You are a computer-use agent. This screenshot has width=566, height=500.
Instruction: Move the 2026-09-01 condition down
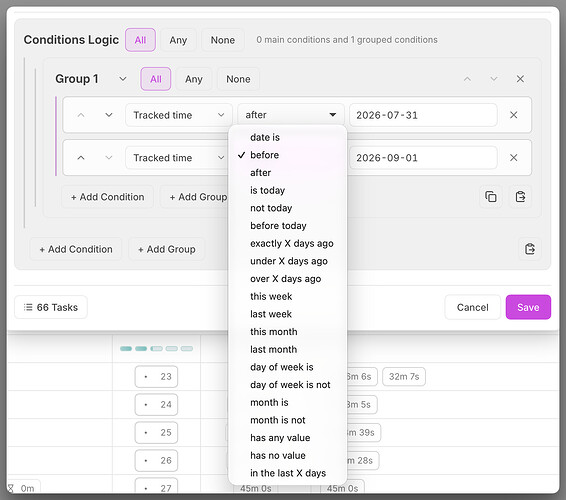pyautogui.click(x=109, y=158)
